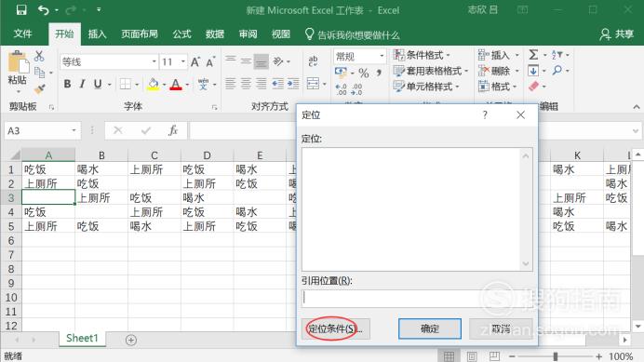This screenshot has width=644, height=362.
Task: Click the increase decimal icon
Action: pyautogui.click(x=341, y=89)
